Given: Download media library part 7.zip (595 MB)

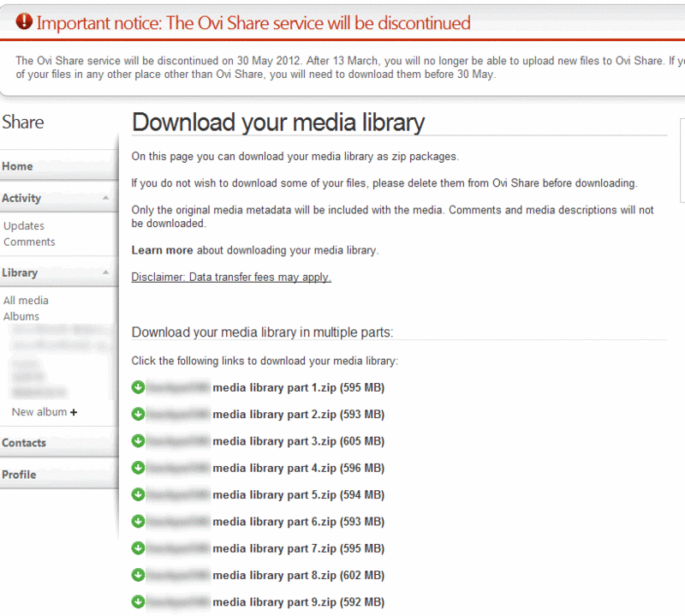Looking at the screenshot, I should 298,548.
